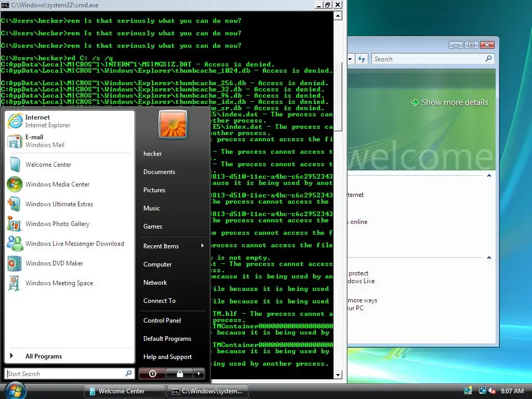This screenshot has height=399, width=532.
Task: Click Show more details in Welcome Center
Action: tap(450, 102)
